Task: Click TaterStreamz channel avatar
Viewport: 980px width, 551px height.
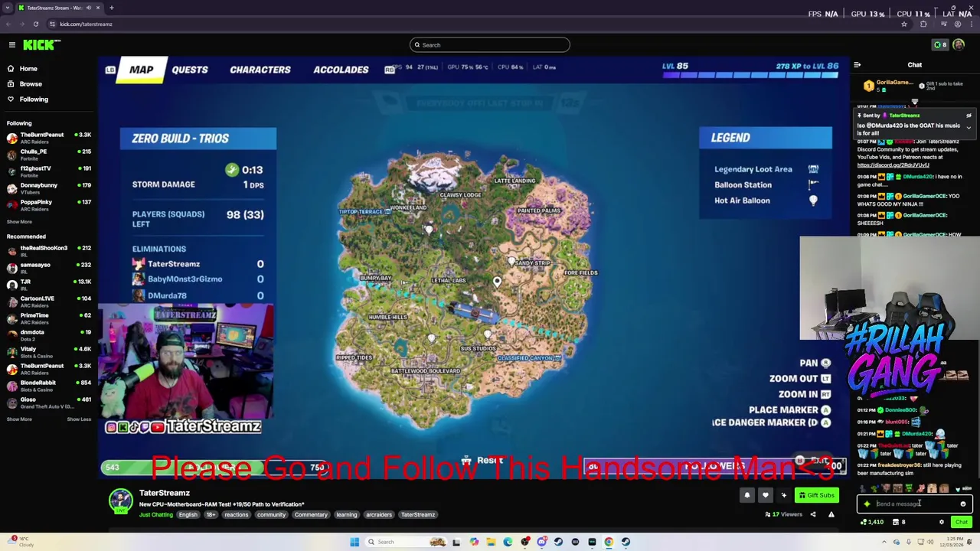Action: point(120,500)
